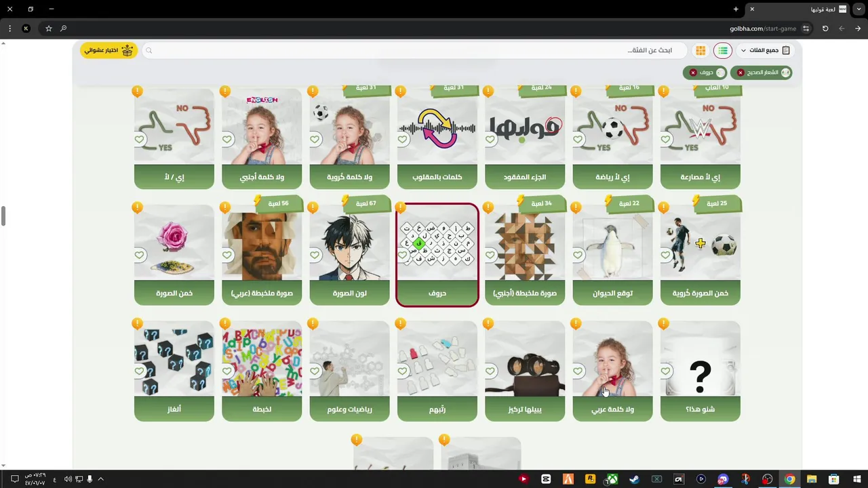The width and height of the screenshot is (868, 488).
Task: Favorite the كلمات بالمقلوب heart icon
Action: point(403,140)
